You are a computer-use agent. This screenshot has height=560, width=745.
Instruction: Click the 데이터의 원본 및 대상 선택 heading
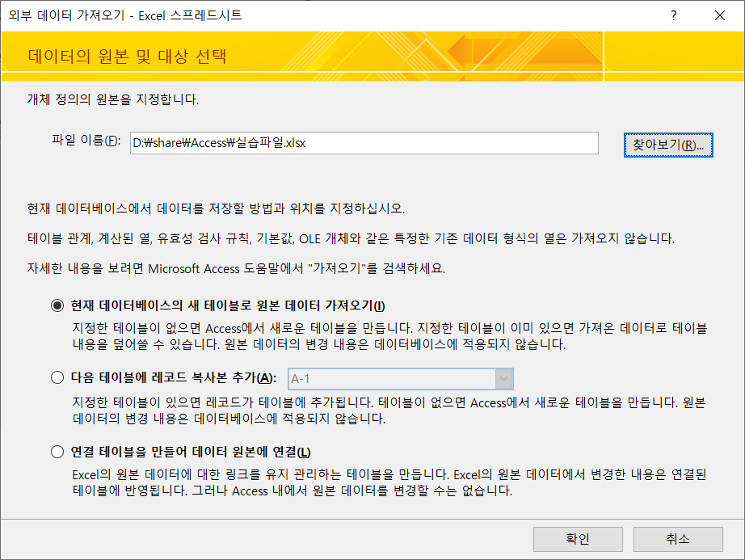pyautogui.click(x=128, y=57)
